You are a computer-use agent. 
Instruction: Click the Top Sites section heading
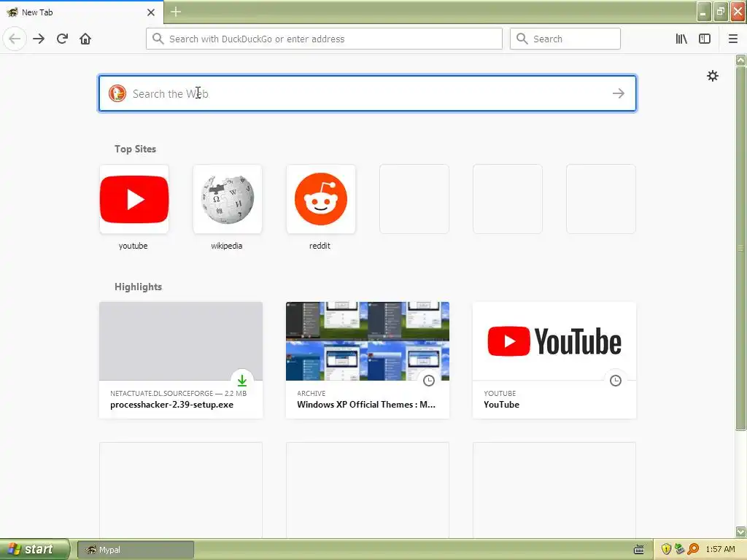pyautogui.click(x=135, y=149)
